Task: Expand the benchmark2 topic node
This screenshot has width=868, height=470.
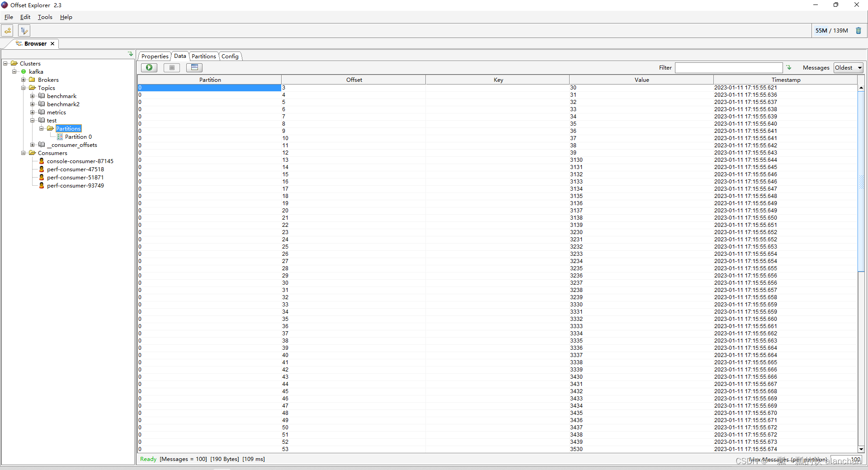Action: click(33, 104)
